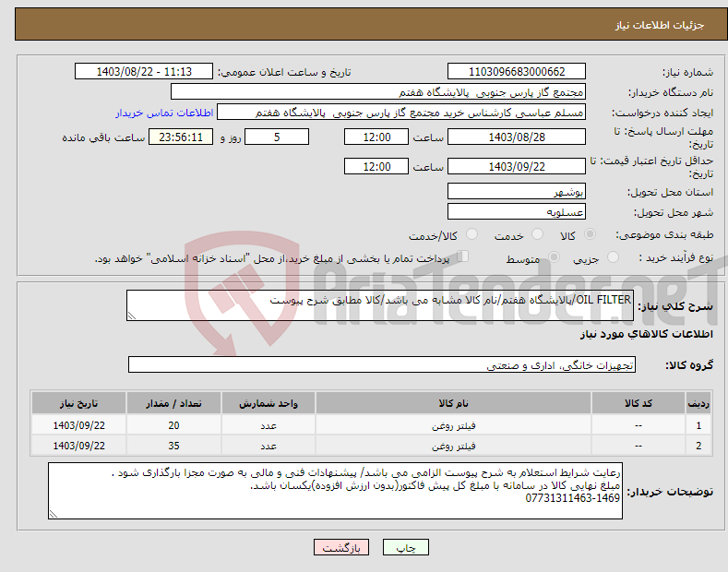Click row number 2 cell
Viewport: 728px width, 572px height.
pyautogui.click(x=698, y=446)
